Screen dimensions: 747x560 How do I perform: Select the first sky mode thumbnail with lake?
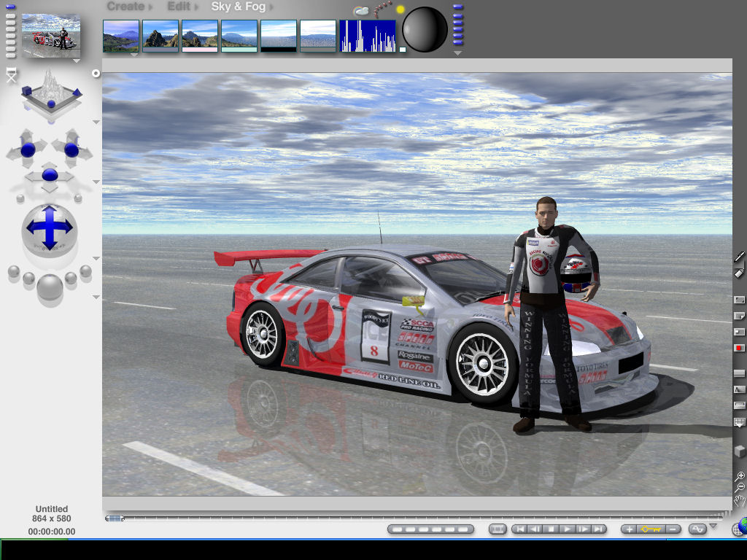pos(121,36)
